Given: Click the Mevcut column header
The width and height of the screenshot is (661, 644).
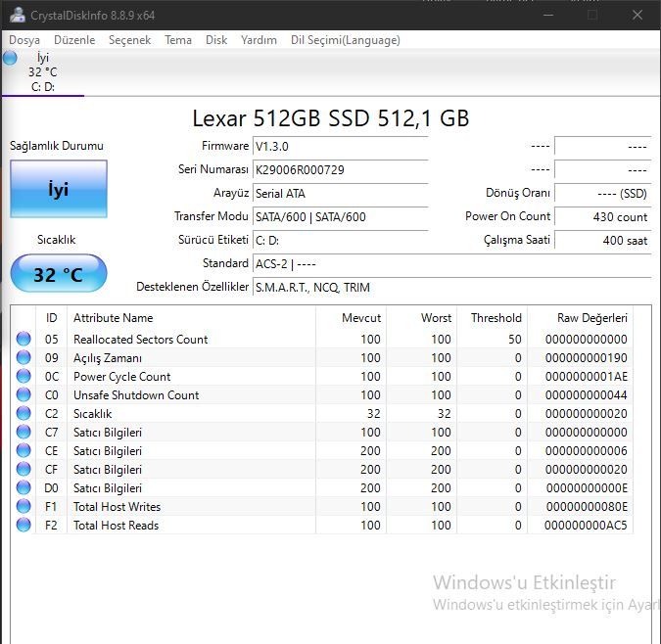Looking at the screenshot, I should (x=351, y=318).
